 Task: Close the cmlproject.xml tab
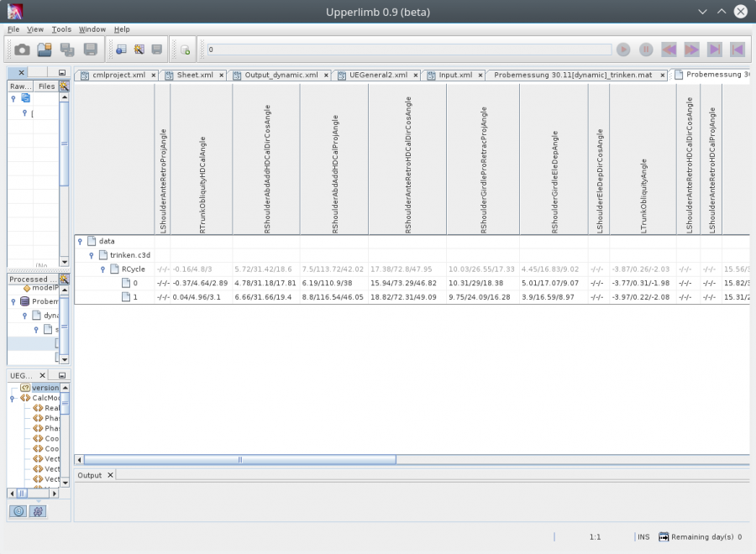point(153,75)
